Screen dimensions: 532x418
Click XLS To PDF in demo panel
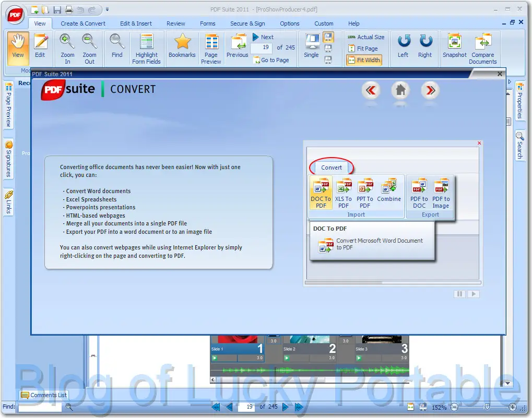click(344, 193)
